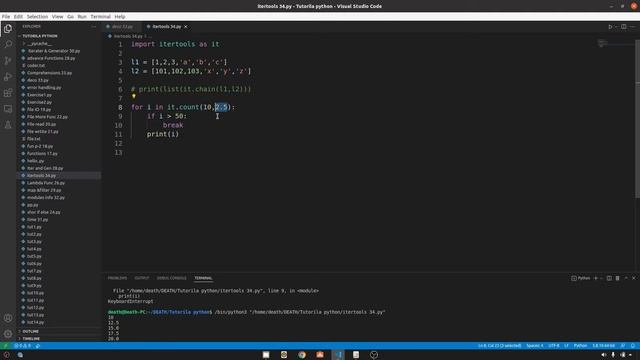Open Iterator & Generator 30.py file

click(53, 51)
